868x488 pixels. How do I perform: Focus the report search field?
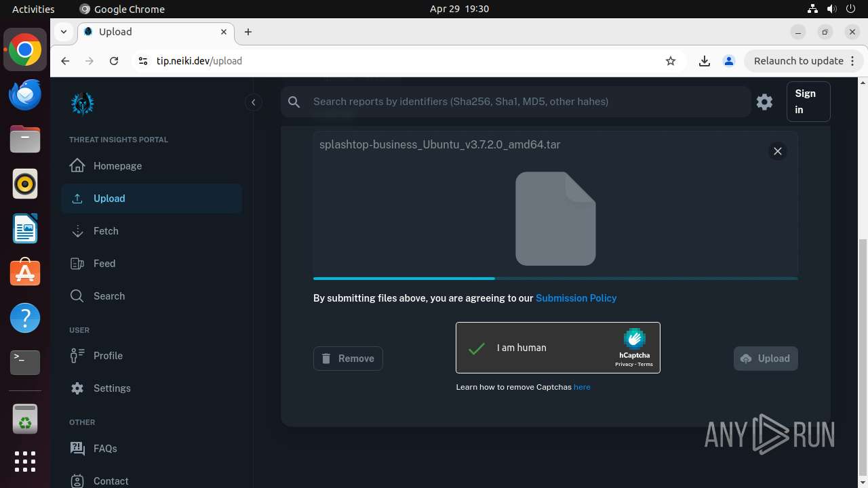click(x=528, y=102)
